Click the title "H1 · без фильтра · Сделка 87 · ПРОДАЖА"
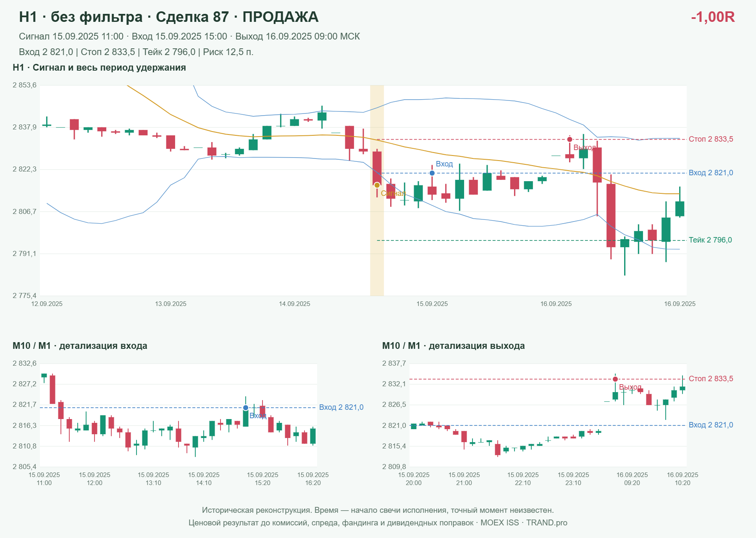The image size is (756, 538). 169,17
